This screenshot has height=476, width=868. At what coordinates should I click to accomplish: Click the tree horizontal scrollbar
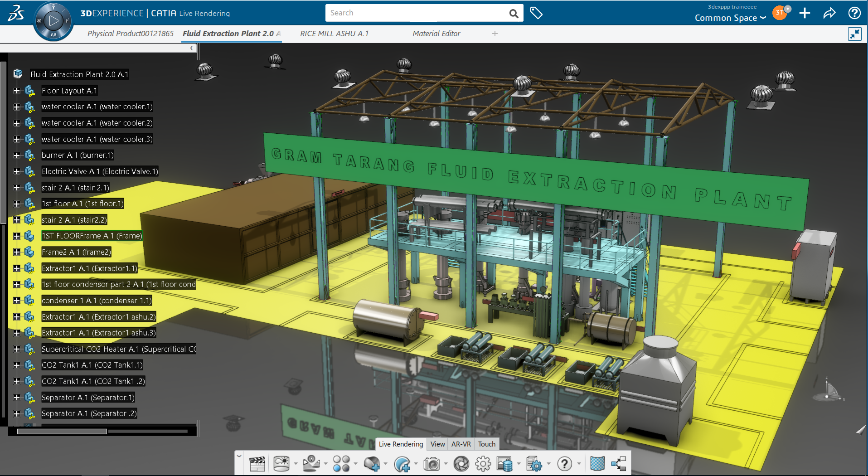pos(62,432)
